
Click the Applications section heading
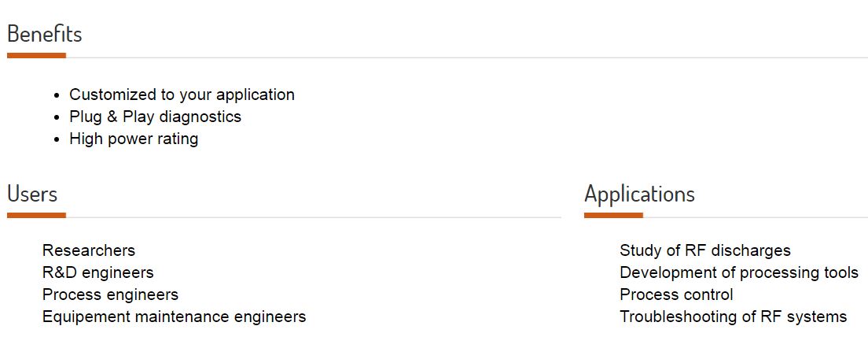click(x=639, y=194)
